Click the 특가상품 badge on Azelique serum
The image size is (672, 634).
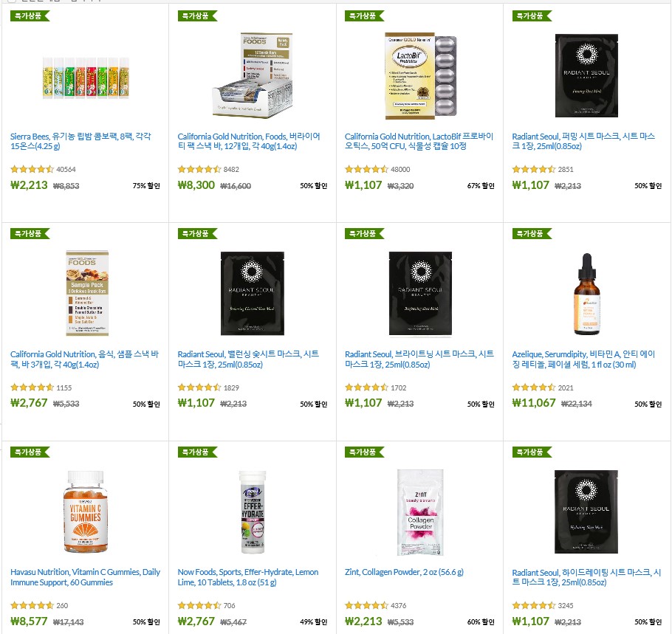[x=532, y=233]
